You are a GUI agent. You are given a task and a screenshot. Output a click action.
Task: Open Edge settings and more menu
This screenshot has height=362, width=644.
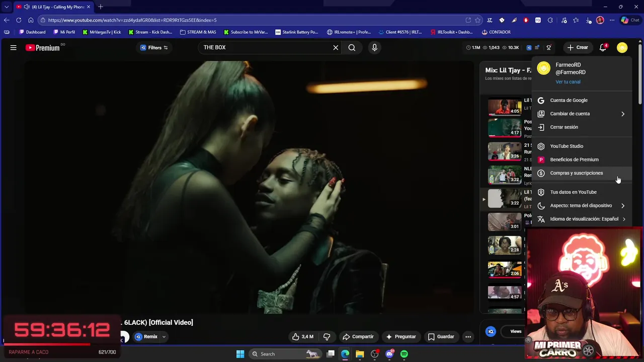pyautogui.click(x=612, y=20)
